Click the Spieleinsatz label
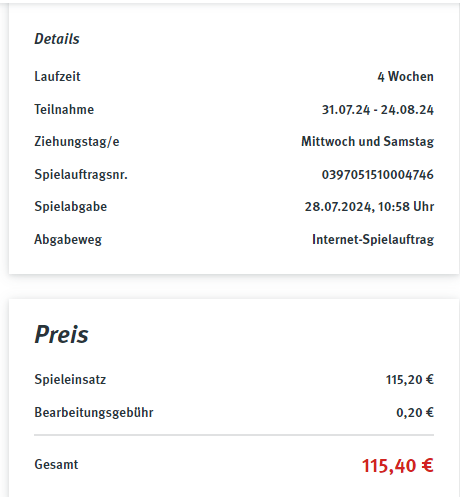The height and width of the screenshot is (497, 460). coord(70,380)
